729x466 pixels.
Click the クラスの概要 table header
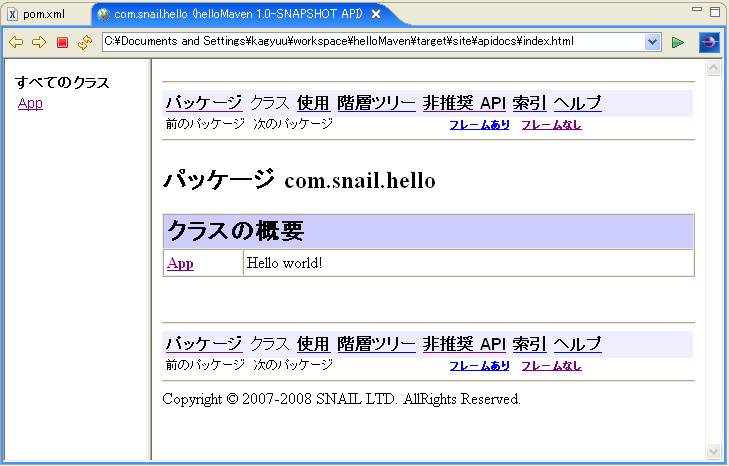click(x=428, y=231)
